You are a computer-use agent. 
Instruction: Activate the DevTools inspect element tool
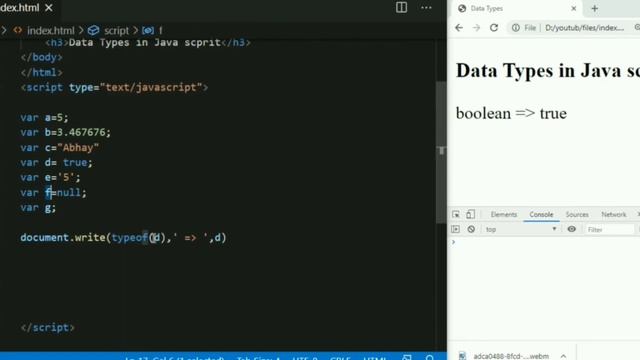[456, 214]
